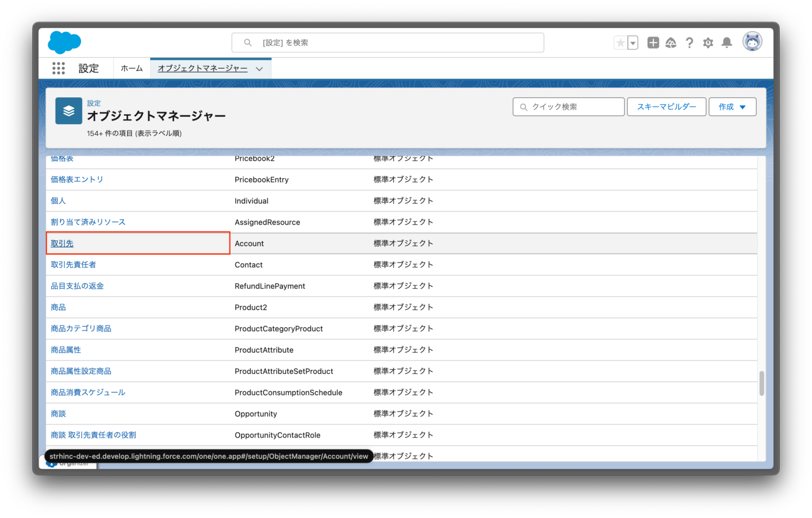This screenshot has width=812, height=518.
Task: Click the favorites star icon
Action: point(620,43)
